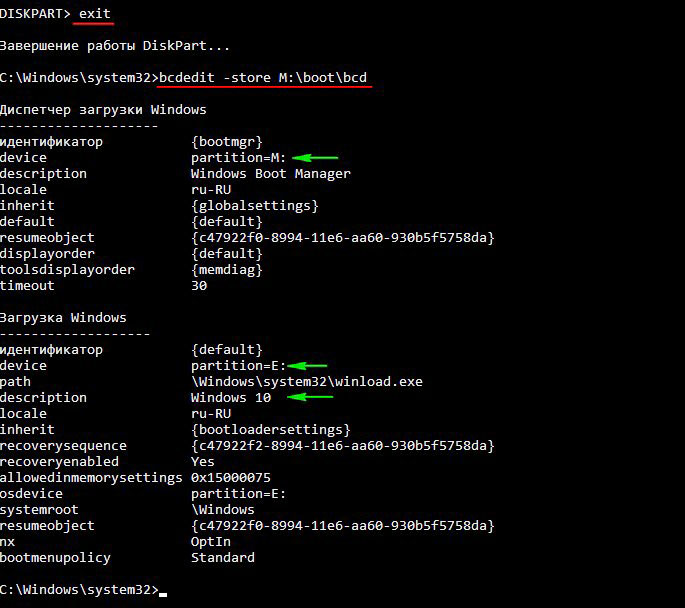Click the 0x15000075 allowedinmemorysettings value
Viewport: 685px width, 608px height.
[231, 478]
